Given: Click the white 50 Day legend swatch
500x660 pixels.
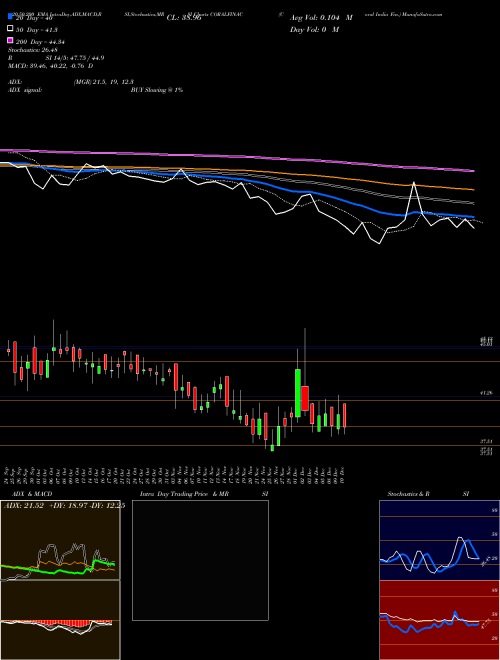Looking at the screenshot, I should (10, 29).
